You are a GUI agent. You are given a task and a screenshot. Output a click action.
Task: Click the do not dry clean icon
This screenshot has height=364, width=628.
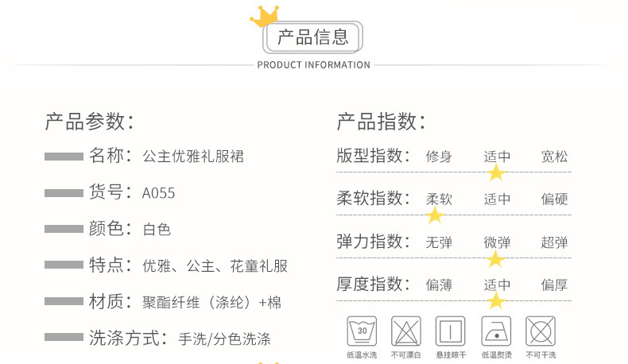[541, 330]
